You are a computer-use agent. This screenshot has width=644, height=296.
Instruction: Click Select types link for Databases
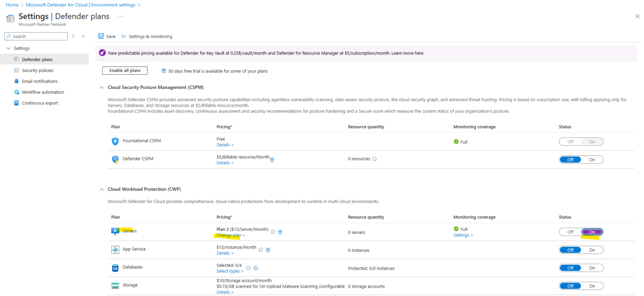point(230,271)
